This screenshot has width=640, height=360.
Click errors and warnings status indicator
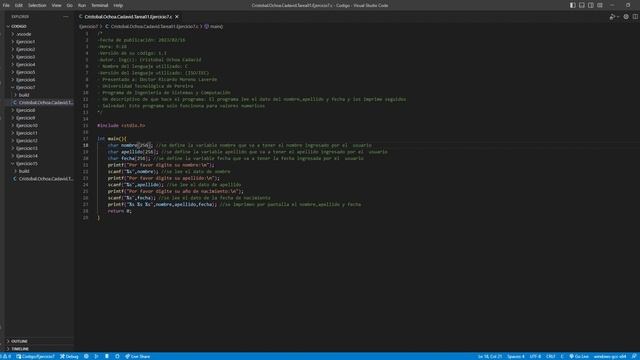coord(6,356)
